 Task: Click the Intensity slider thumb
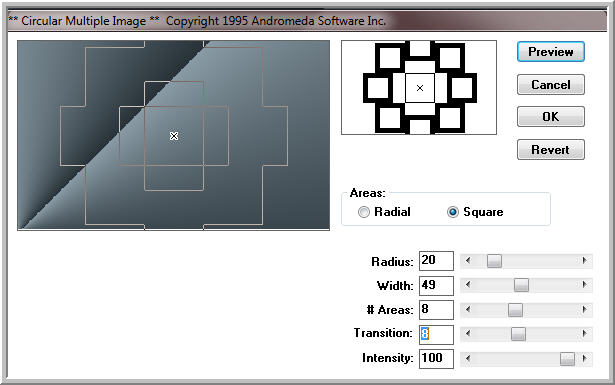pyautogui.click(x=567, y=359)
